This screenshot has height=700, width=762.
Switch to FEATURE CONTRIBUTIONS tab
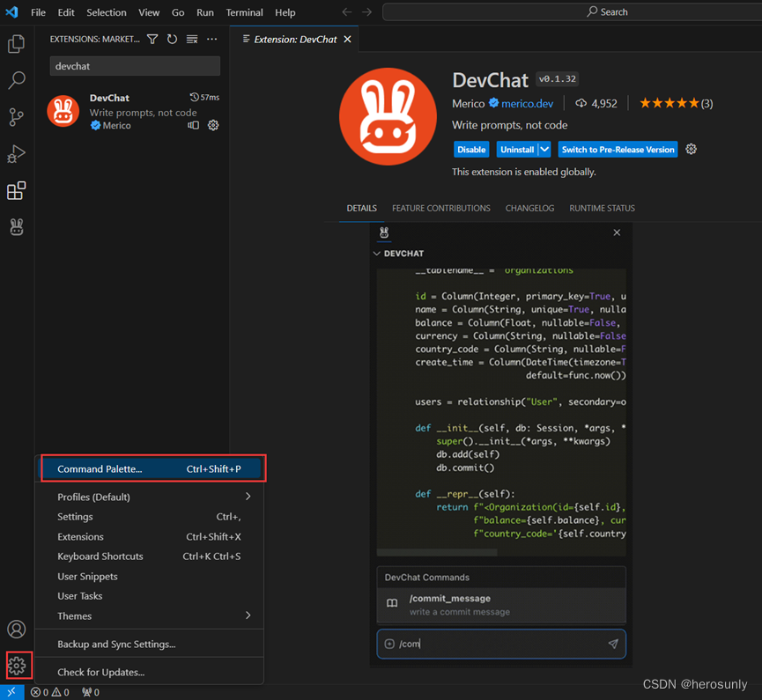[441, 209]
